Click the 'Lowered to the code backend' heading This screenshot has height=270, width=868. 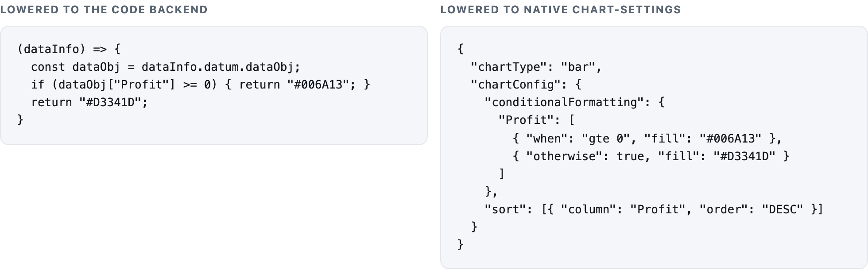tap(104, 10)
